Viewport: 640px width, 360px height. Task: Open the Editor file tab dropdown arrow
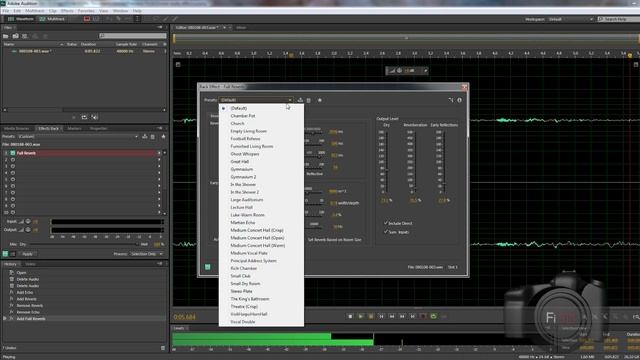point(224,28)
